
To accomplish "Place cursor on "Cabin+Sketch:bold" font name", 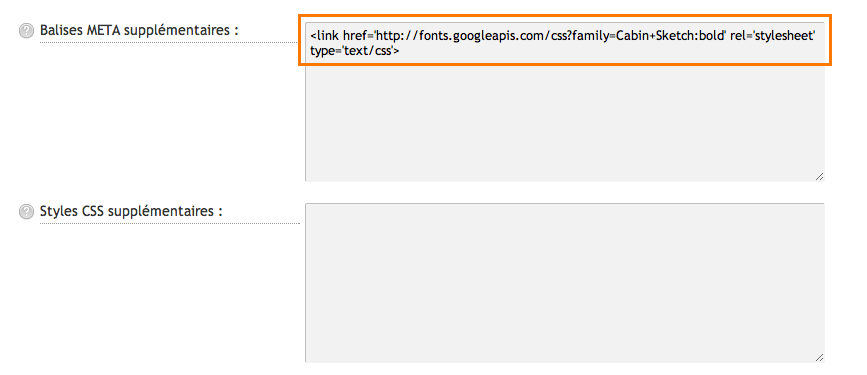I will (670, 37).
